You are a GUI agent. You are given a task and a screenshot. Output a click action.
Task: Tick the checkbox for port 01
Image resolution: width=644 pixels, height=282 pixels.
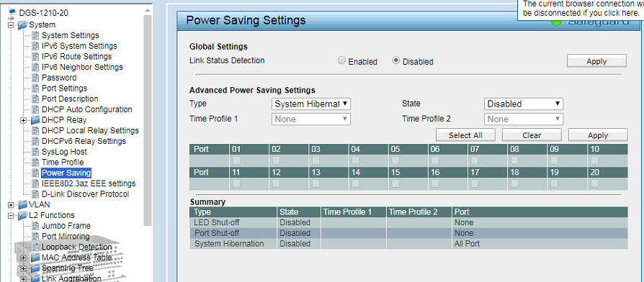236,160
